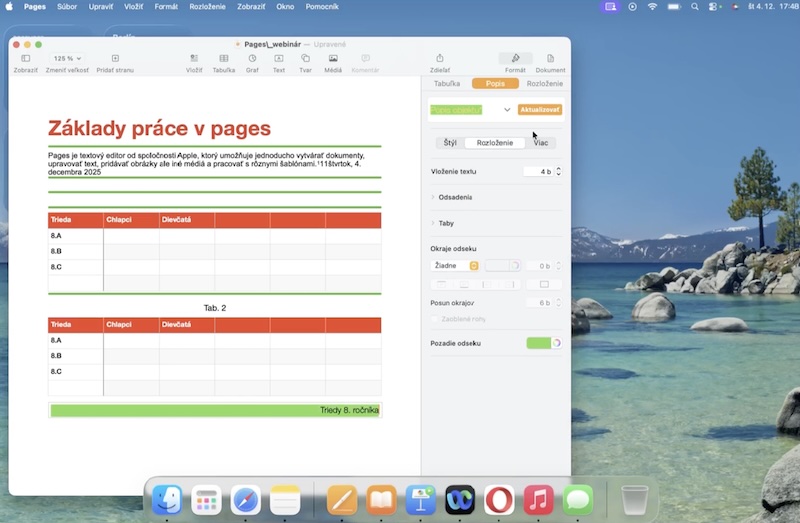
Task: Open the Upraviť menu
Action: 101,7
